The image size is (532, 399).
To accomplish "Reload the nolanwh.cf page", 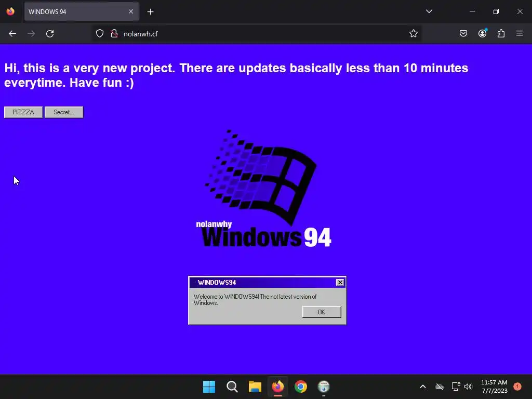I will pos(50,34).
